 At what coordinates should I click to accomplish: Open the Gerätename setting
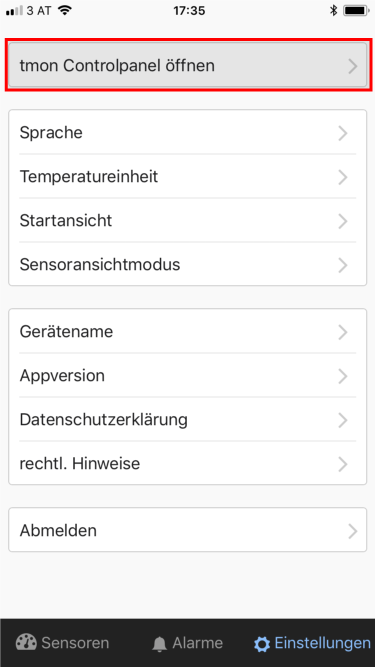pos(188,331)
